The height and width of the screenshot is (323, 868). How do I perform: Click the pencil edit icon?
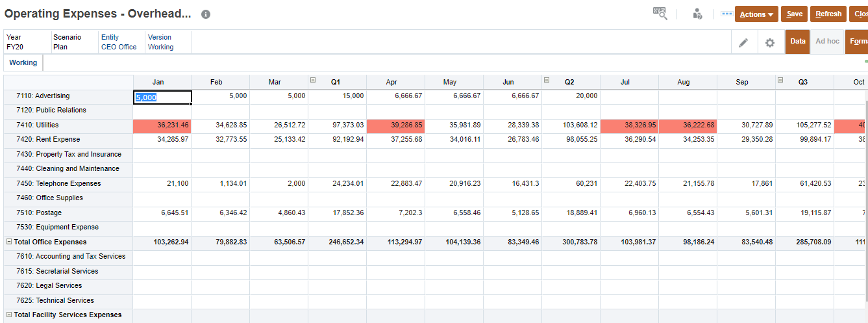pos(743,42)
